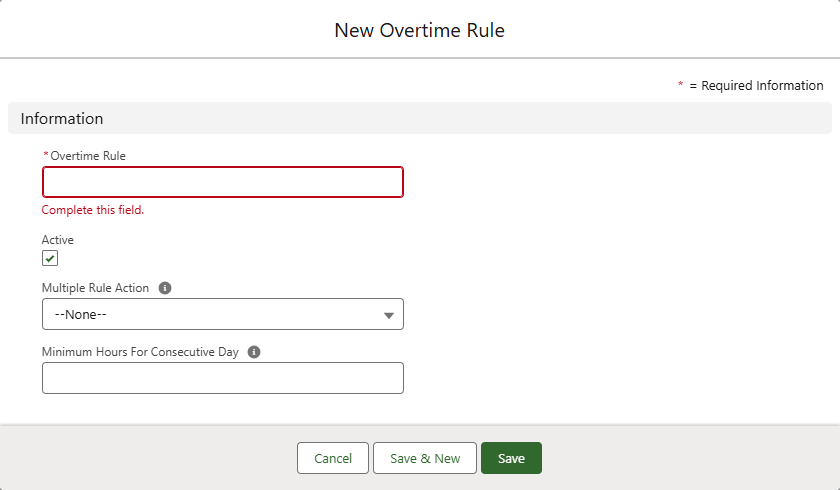Click the Active label text

click(58, 240)
